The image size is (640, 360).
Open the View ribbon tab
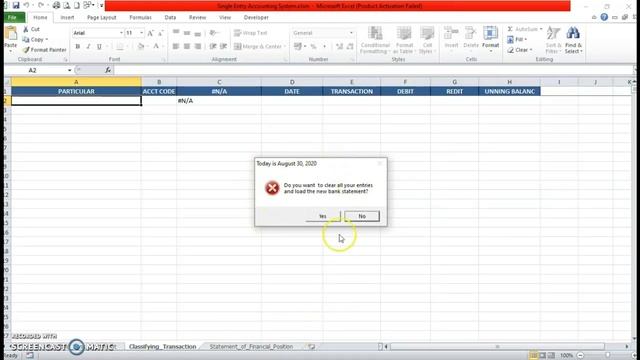coord(225,18)
